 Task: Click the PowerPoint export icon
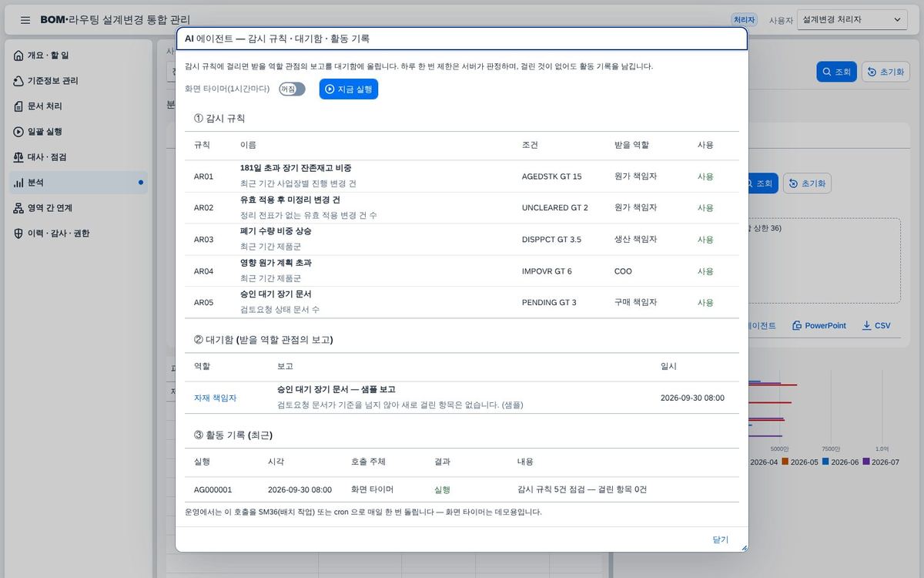coord(797,326)
